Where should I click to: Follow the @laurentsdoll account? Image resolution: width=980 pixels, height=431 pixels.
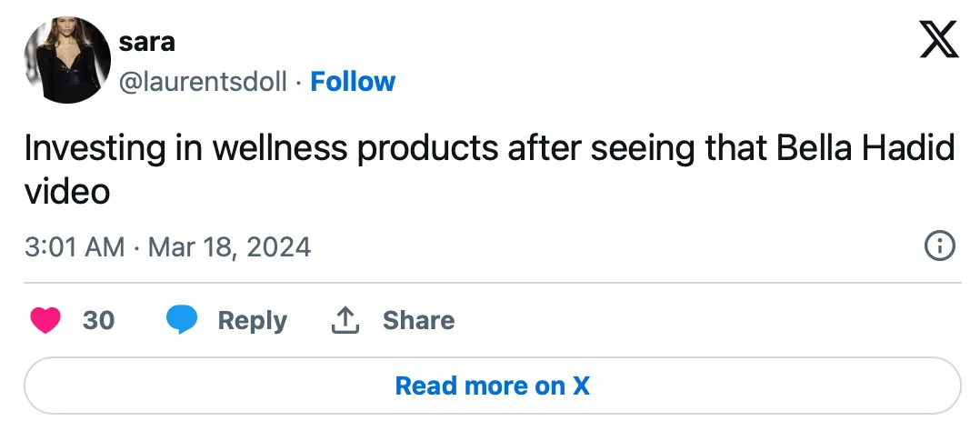pyautogui.click(x=353, y=82)
